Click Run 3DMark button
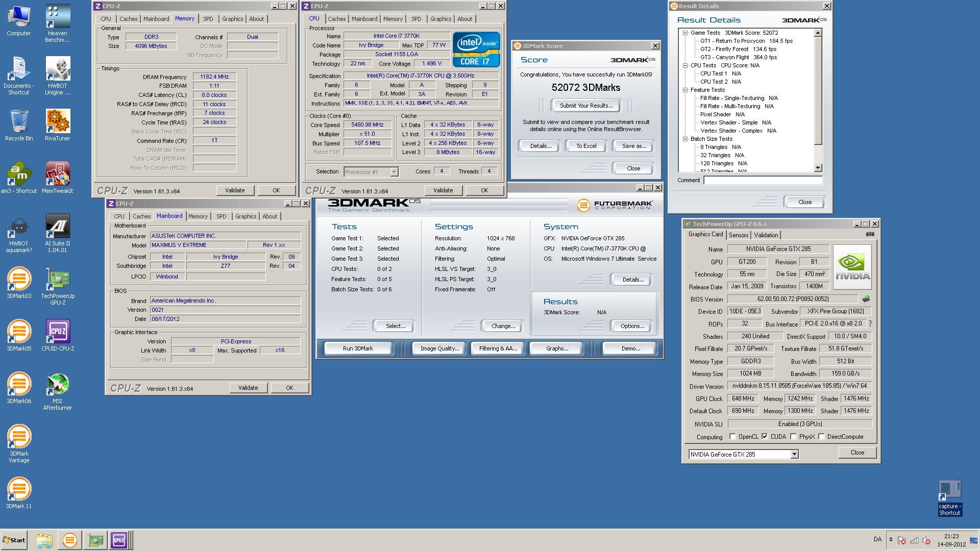 [x=358, y=348]
